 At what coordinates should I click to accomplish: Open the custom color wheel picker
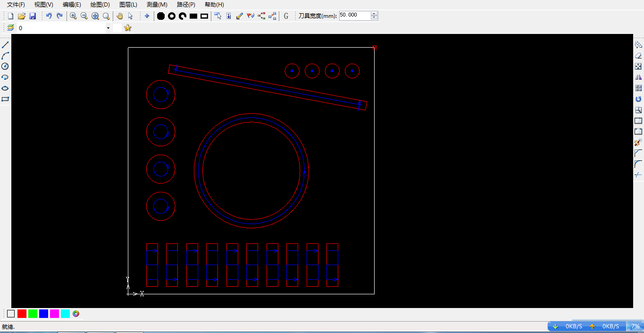click(76, 314)
